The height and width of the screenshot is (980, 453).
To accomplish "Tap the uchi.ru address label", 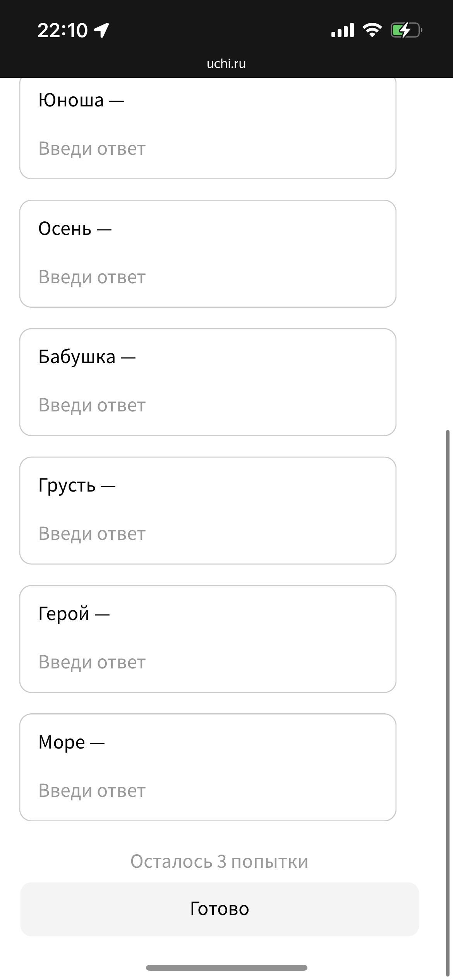I will pos(226,63).
